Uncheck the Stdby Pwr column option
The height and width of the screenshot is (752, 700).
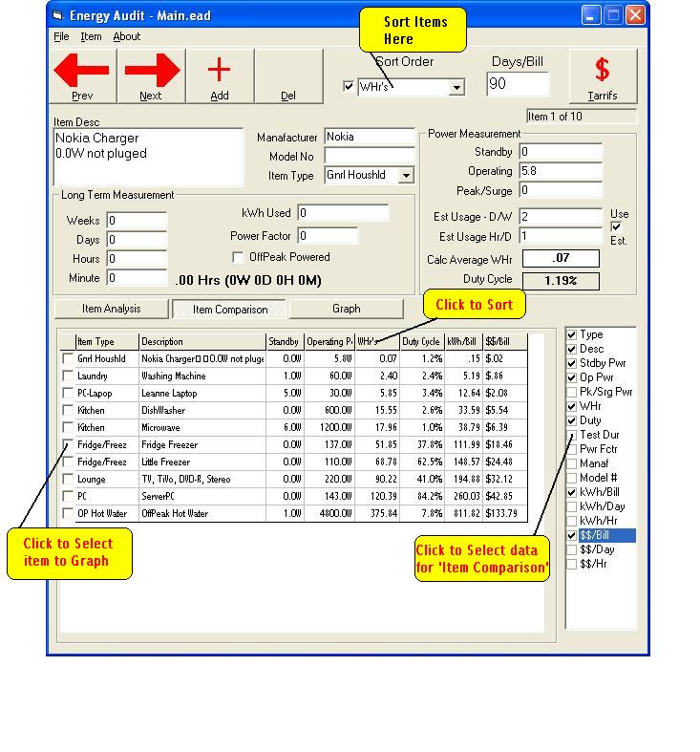coord(571,363)
